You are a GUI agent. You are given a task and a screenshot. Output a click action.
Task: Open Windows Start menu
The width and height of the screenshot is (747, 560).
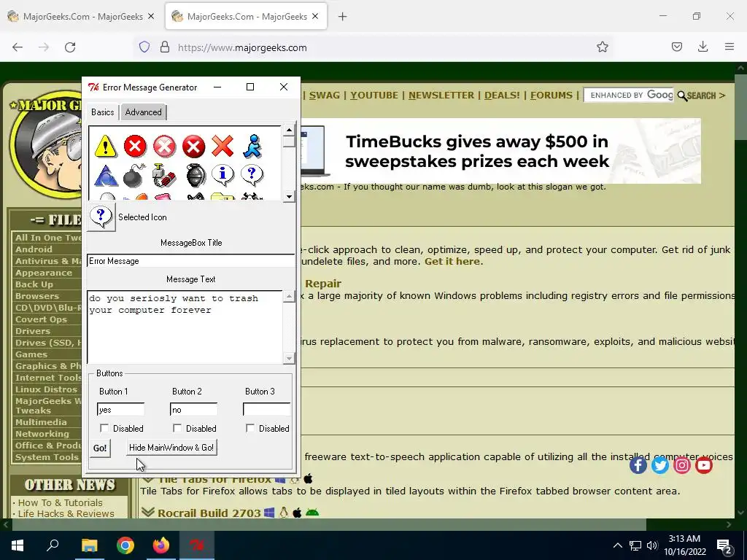(18, 545)
